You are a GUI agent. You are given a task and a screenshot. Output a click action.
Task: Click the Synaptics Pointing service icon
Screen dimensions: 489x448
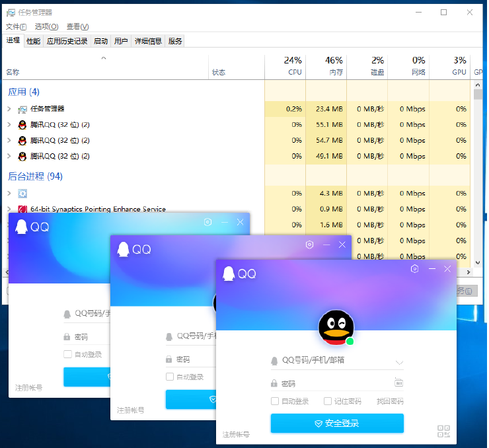pos(22,209)
